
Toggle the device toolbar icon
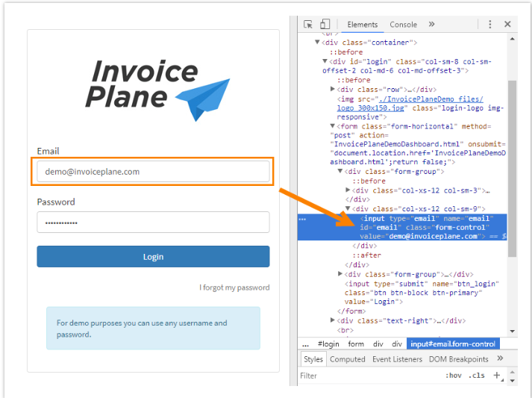[325, 24]
